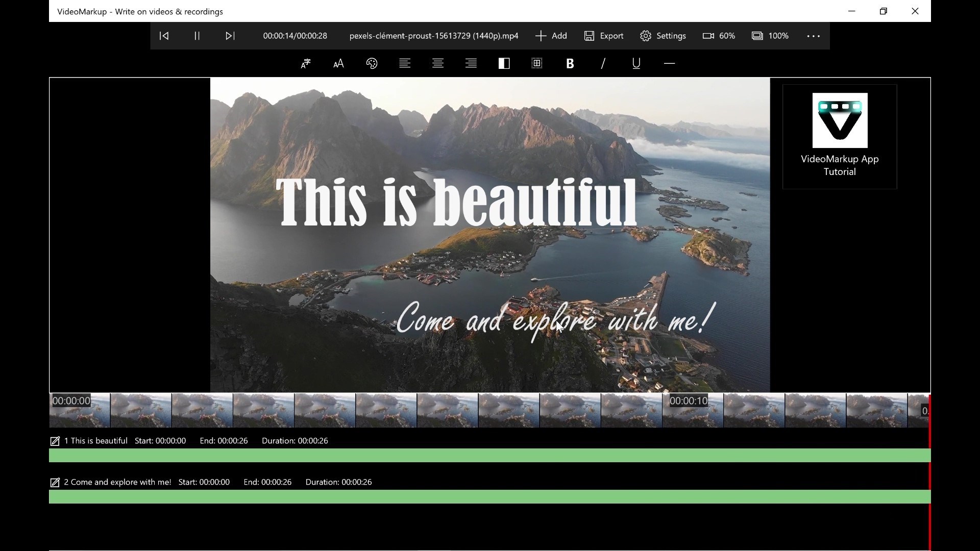Open the 60% camera size control

(719, 36)
